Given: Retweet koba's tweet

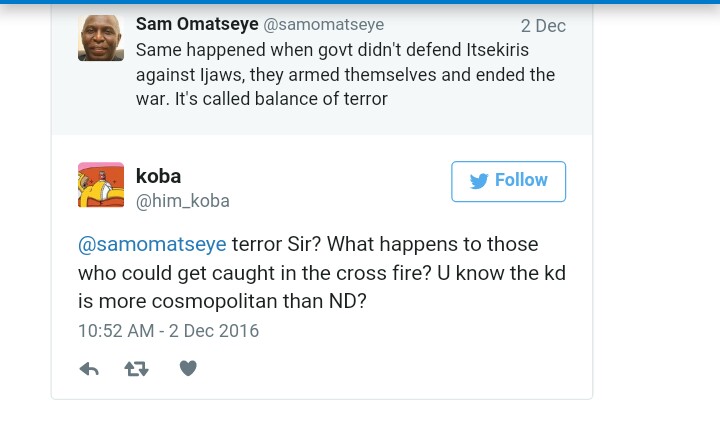Looking at the screenshot, I should coord(136,369).
